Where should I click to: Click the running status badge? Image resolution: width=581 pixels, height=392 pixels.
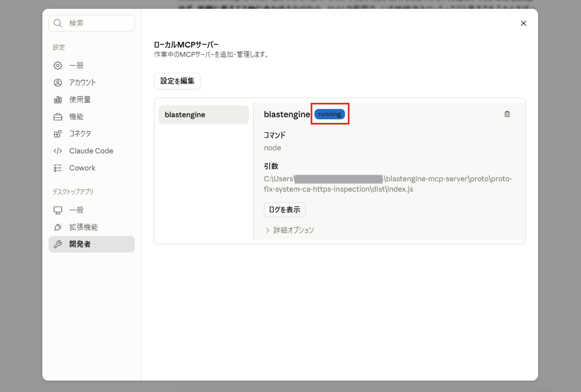(x=330, y=114)
